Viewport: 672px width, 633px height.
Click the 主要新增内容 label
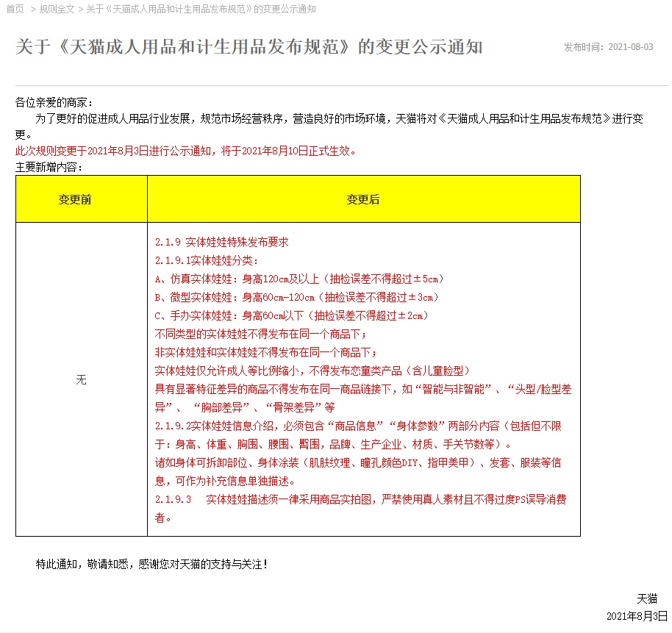tap(49, 167)
